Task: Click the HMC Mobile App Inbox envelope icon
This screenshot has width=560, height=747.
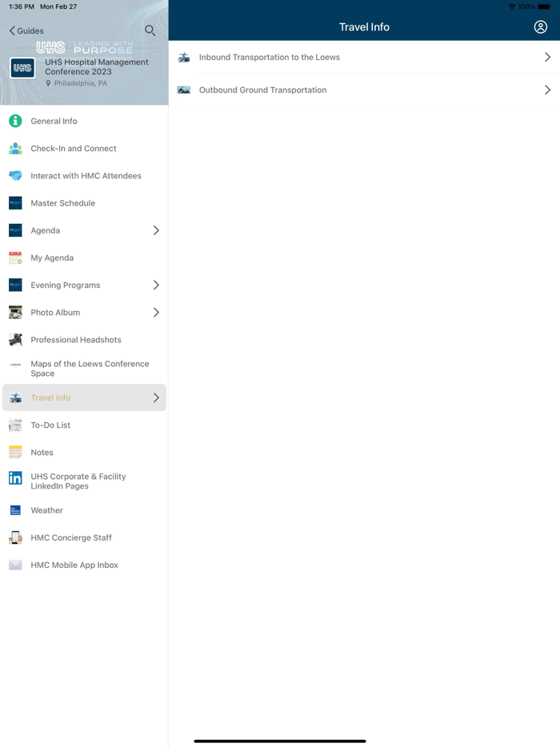Action: point(15,565)
